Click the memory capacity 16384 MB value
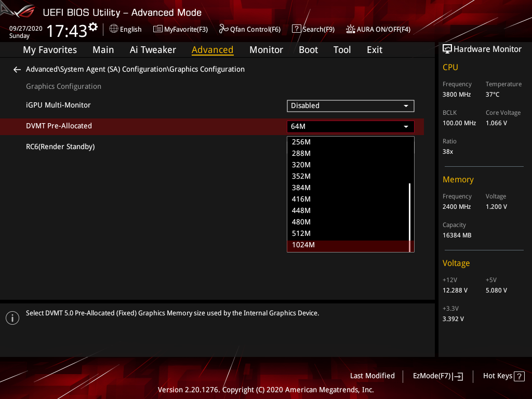Screen dimensions: 532x399 pyautogui.click(x=457, y=235)
